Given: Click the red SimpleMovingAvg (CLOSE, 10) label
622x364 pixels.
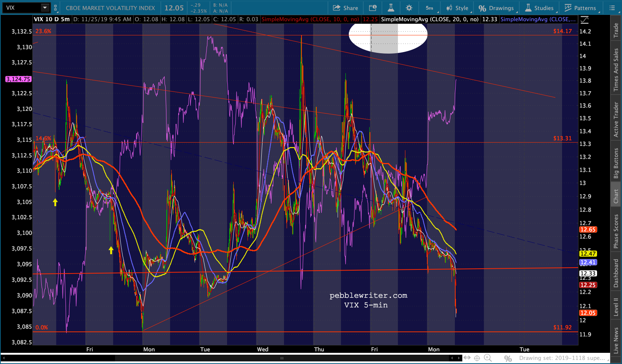Looking at the screenshot, I should point(310,19).
